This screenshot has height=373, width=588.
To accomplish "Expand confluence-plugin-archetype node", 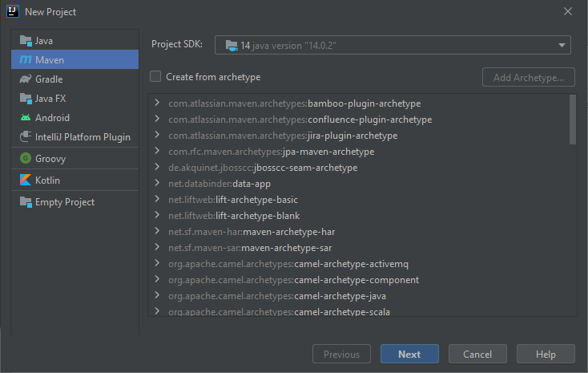I will click(157, 119).
